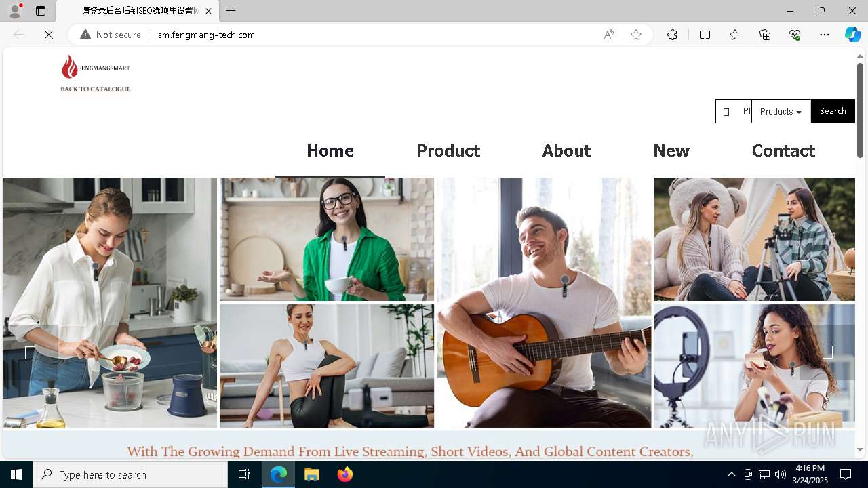Launch Firefox from the taskbar
This screenshot has width=868, height=488.
344,474
